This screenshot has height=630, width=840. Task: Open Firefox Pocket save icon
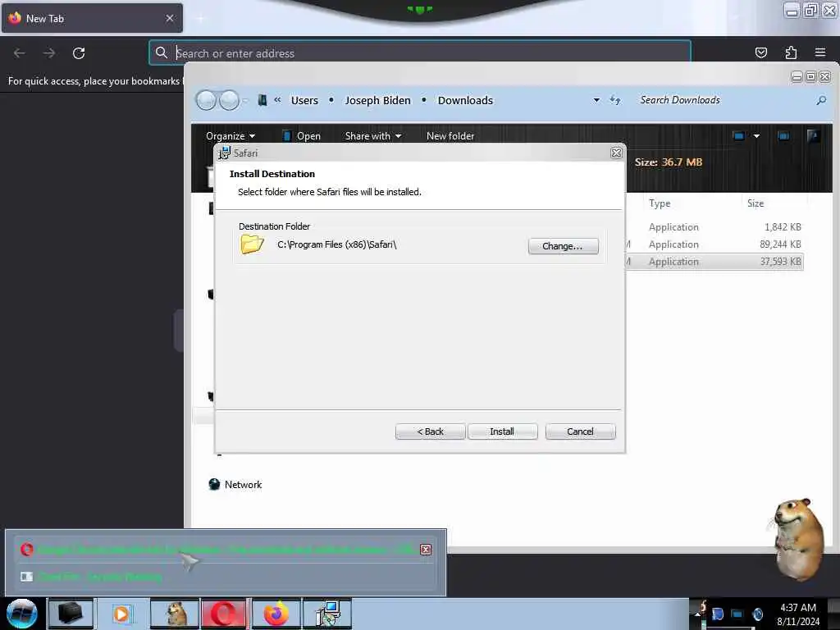pyautogui.click(x=760, y=52)
